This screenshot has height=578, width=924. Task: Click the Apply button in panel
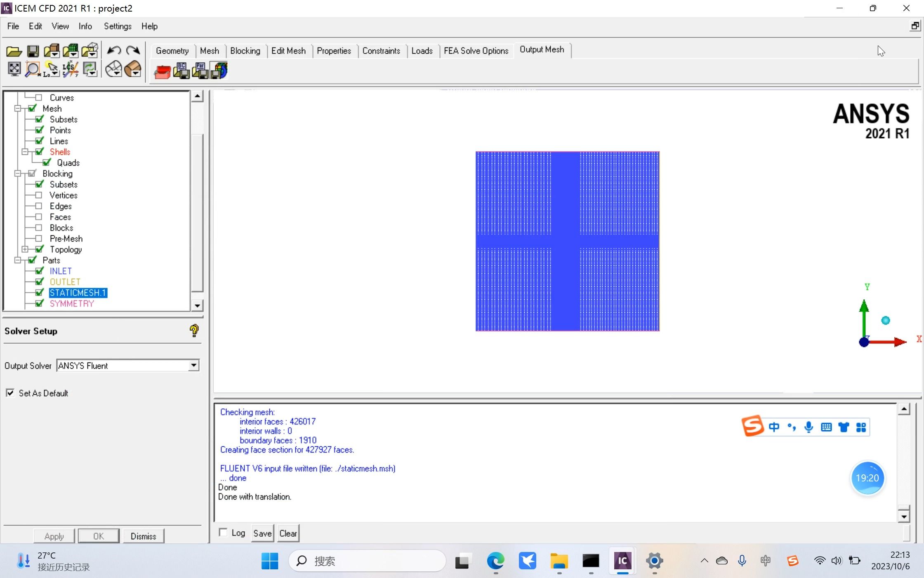click(x=53, y=536)
